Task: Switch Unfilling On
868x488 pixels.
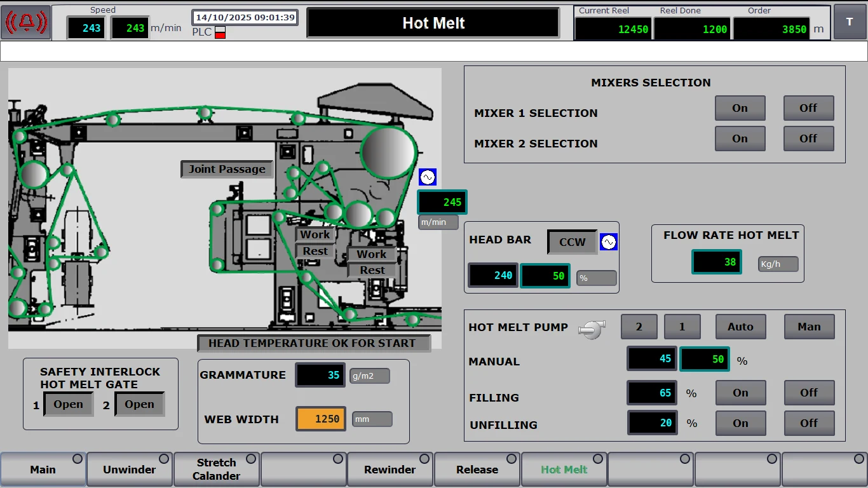Action: point(741,423)
